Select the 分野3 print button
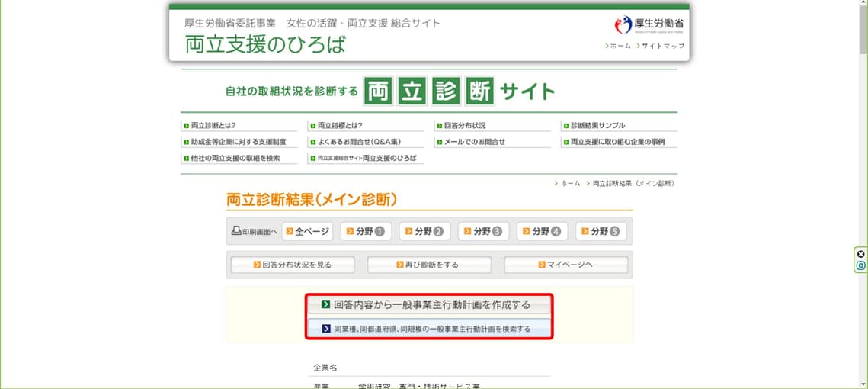The height and width of the screenshot is (389, 868). 483,231
